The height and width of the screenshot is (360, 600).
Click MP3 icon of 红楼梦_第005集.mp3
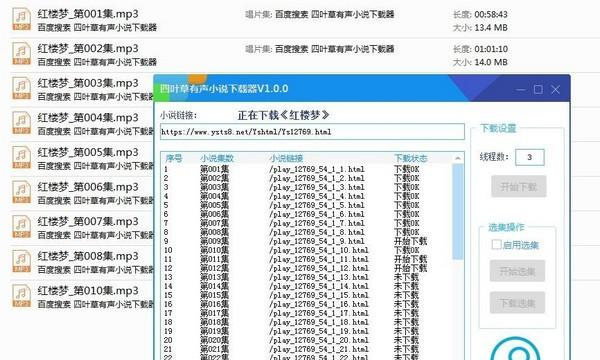coord(21,158)
